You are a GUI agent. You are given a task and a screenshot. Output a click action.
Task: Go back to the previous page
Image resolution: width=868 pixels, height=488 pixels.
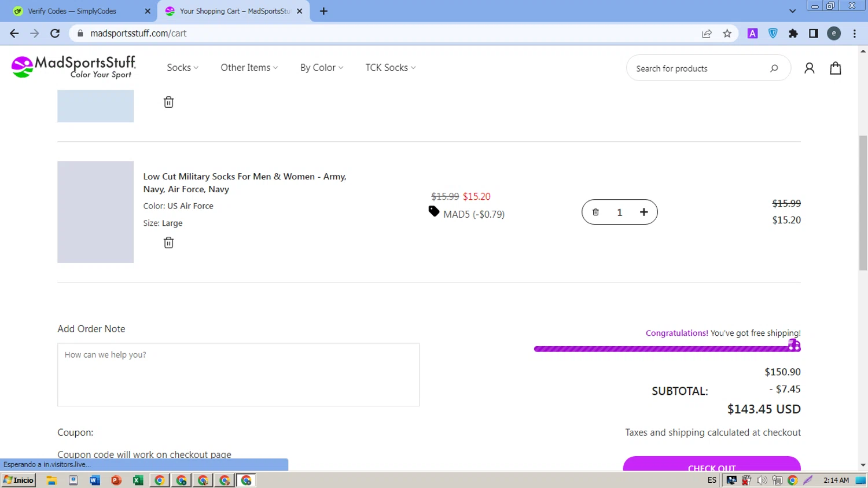[14, 34]
